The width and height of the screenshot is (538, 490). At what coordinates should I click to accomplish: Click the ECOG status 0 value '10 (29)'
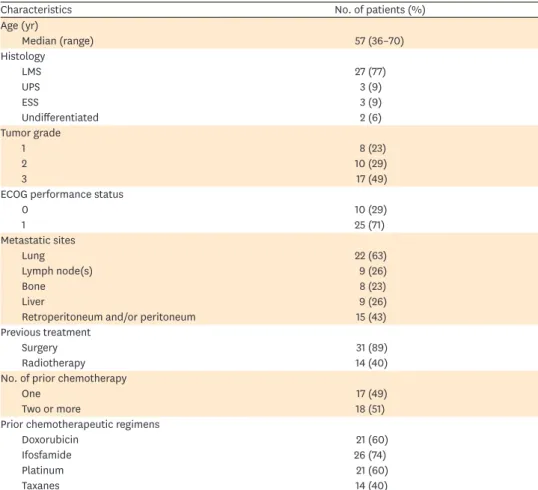pos(371,210)
